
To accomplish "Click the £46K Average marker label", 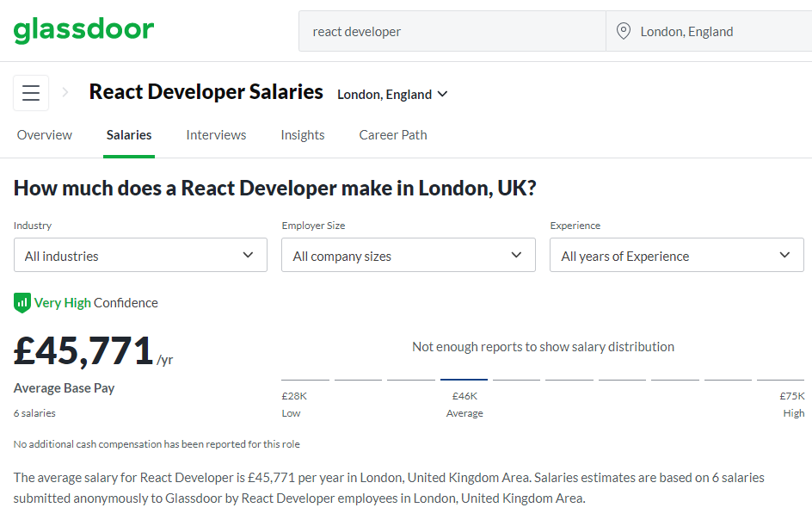I will point(464,405).
